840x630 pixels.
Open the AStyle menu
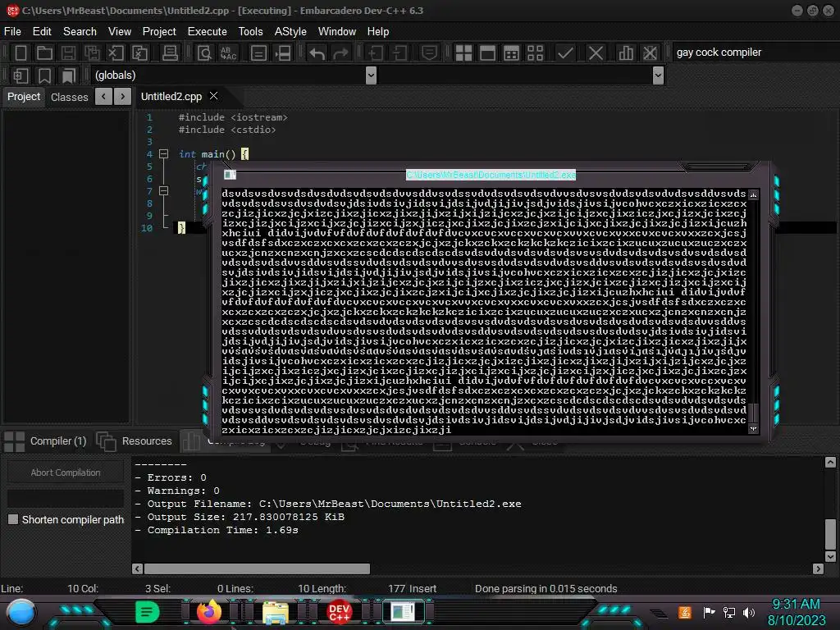290,32
